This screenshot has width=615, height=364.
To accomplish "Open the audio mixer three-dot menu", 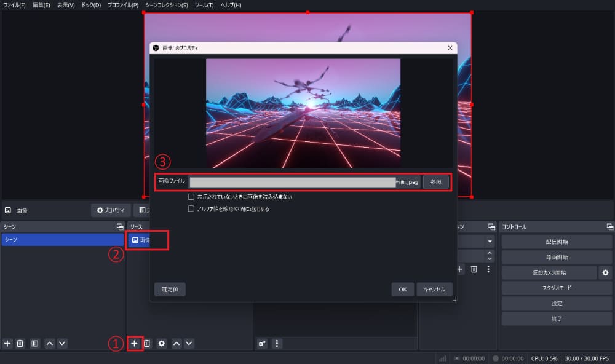I will pos(277,344).
